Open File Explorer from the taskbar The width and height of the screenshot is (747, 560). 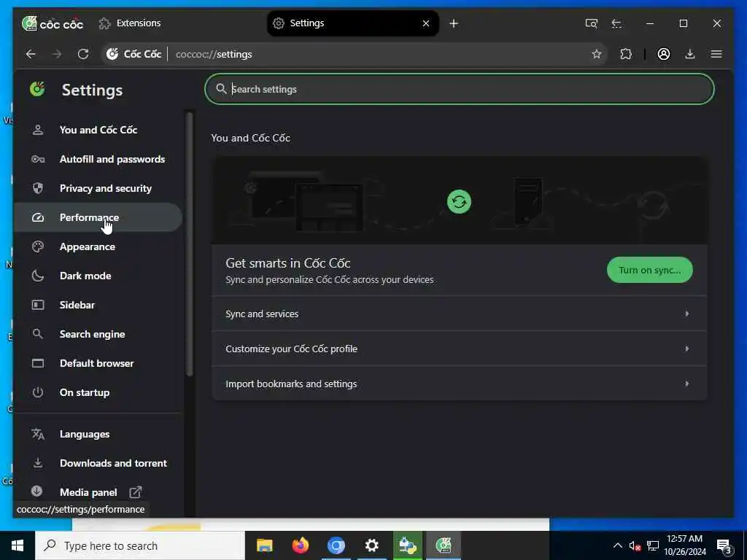click(264, 545)
